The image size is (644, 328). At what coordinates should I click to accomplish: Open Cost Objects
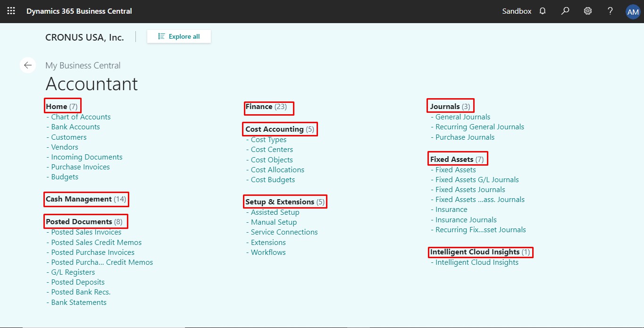click(272, 160)
